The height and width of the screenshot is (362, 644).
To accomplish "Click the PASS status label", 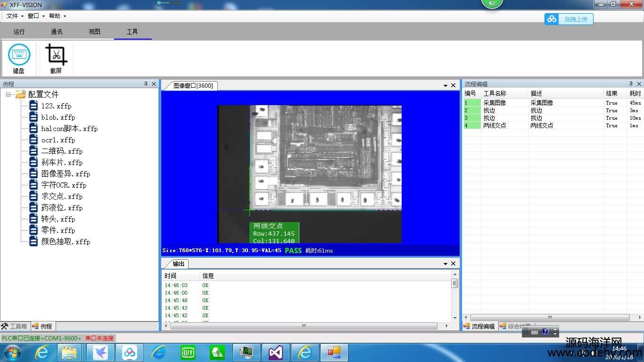I will pyautogui.click(x=293, y=250).
